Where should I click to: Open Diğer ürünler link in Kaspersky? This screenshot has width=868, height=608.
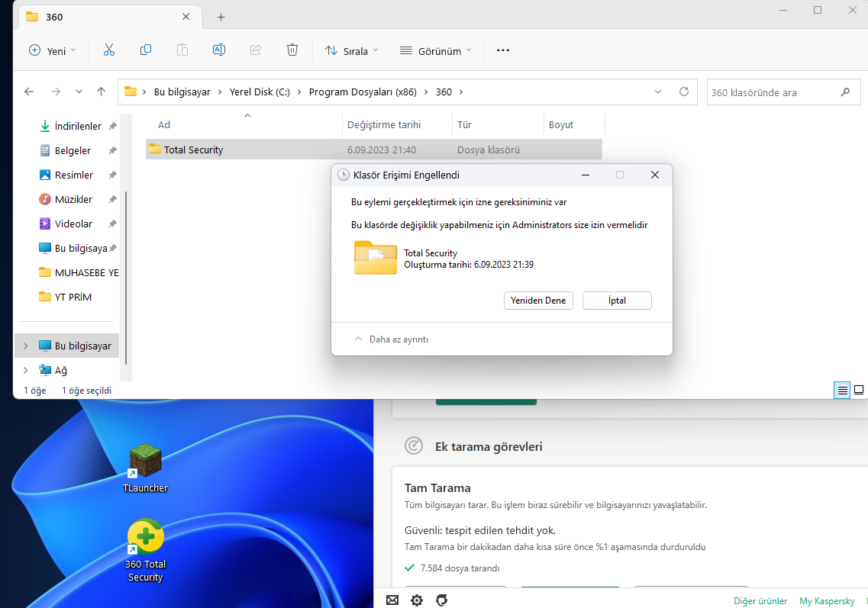pos(760,601)
